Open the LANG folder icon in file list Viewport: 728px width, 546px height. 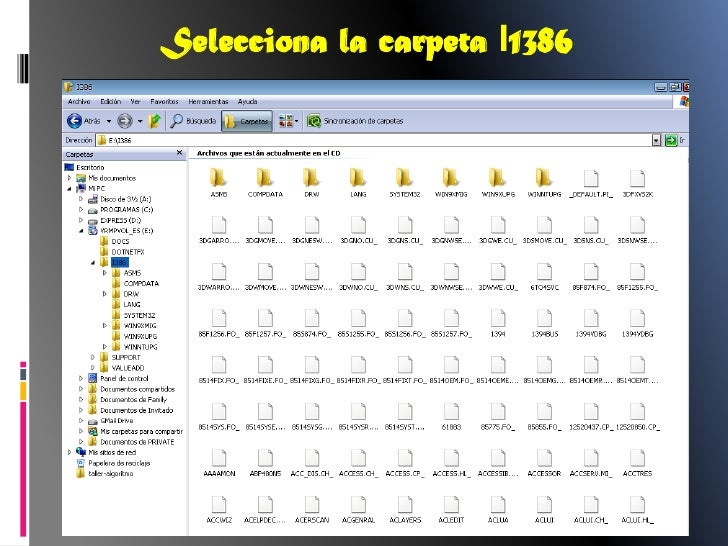click(358, 178)
